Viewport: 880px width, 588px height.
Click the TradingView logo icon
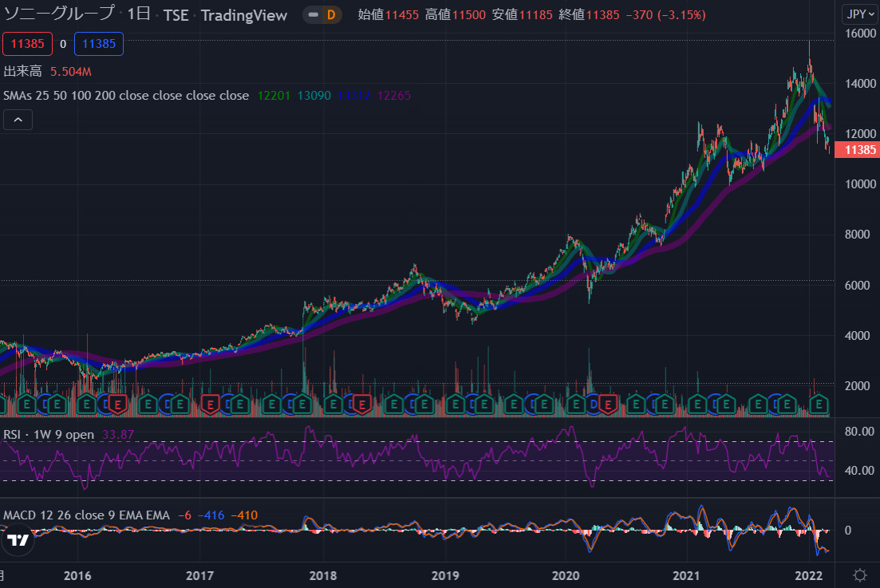pos(18,540)
